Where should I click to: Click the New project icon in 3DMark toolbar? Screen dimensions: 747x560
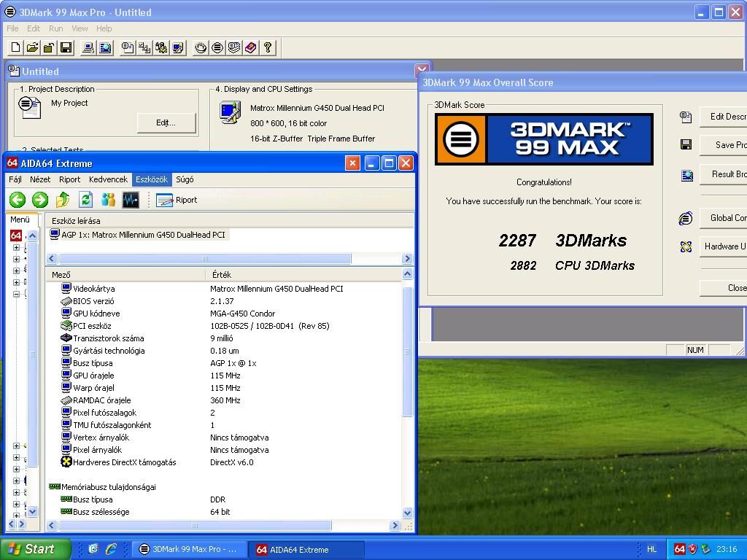15,48
